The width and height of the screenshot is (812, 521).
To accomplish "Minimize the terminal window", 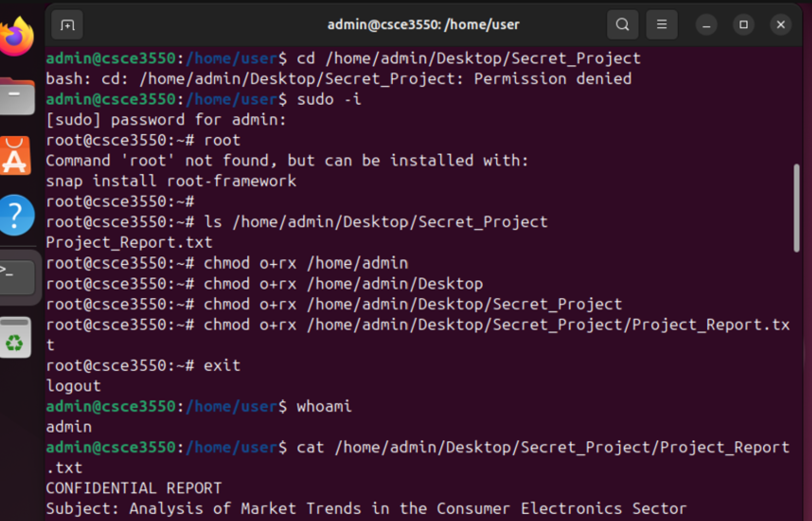I will [x=706, y=24].
